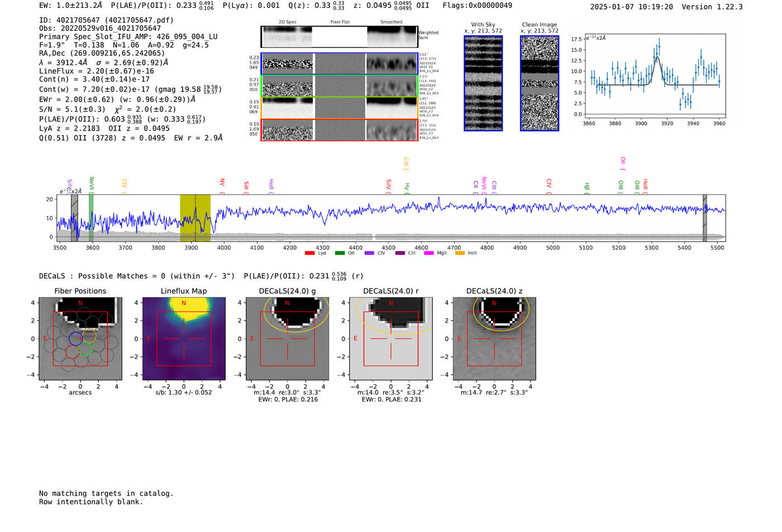Select the LineFlux = 2.20(±0.67)e-16 value
Screen dimensions: 782x532
click(x=97, y=71)
